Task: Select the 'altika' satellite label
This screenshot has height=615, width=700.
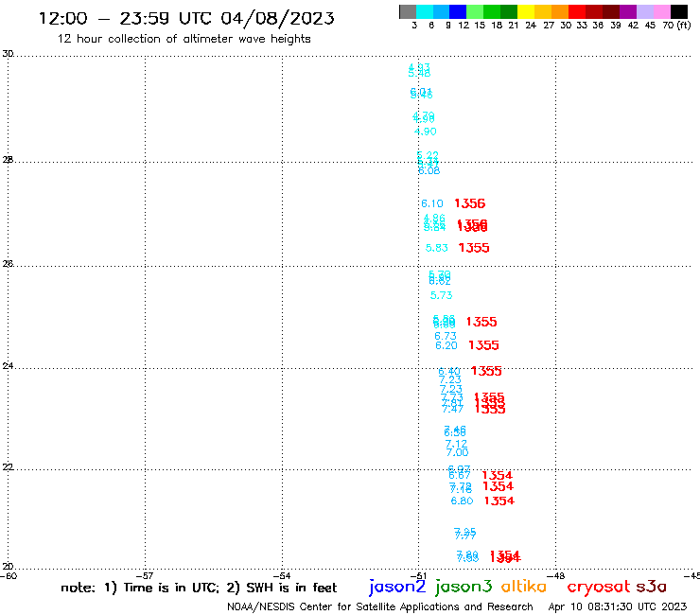Action: coord(524,586)
